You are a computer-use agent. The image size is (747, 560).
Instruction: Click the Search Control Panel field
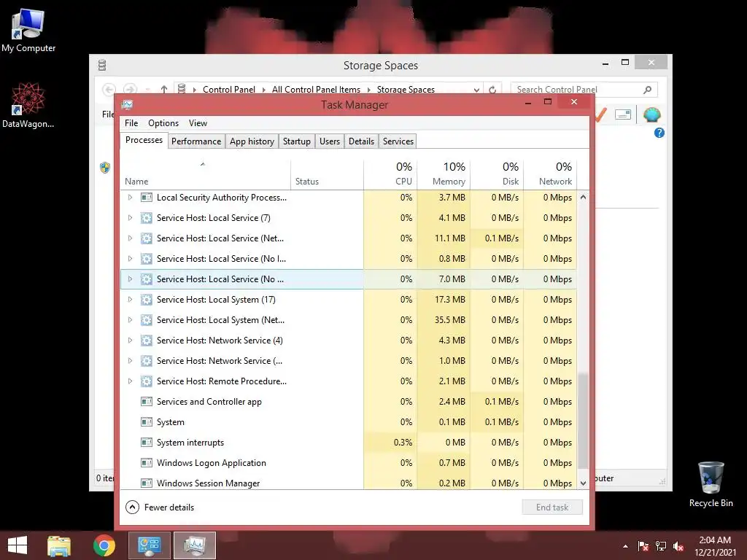coord(584,90)
